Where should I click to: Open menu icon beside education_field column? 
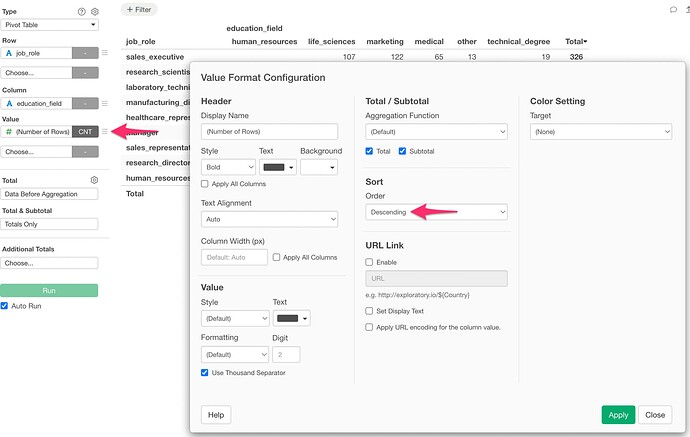105,103
